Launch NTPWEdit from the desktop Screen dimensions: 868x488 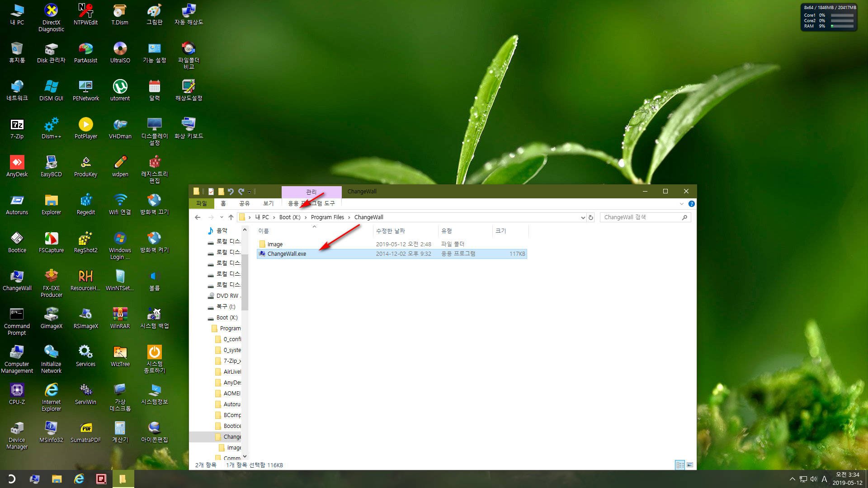click(x=85, y=14)
